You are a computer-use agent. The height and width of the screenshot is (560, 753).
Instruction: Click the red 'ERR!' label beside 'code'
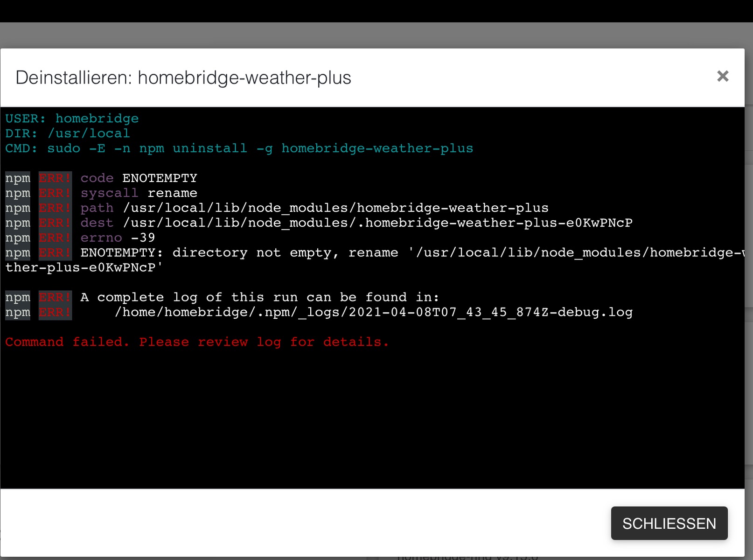[x=55, y=178]
